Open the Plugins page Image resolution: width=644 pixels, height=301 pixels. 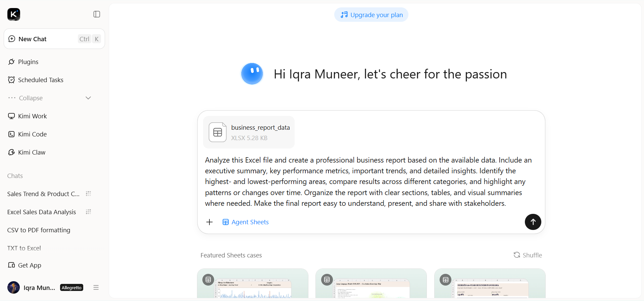28,62
